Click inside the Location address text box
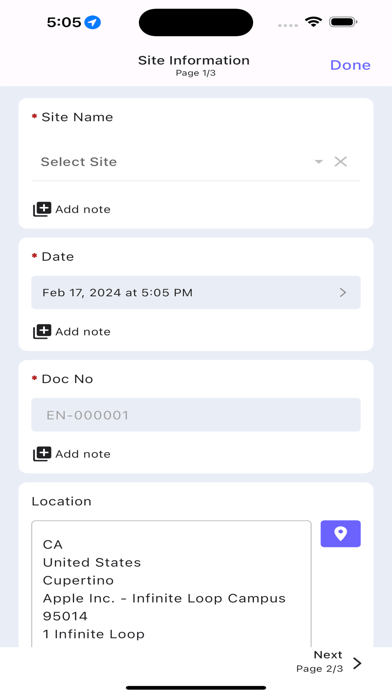This screenshot has height=696, width=392. tap(171, 584)
